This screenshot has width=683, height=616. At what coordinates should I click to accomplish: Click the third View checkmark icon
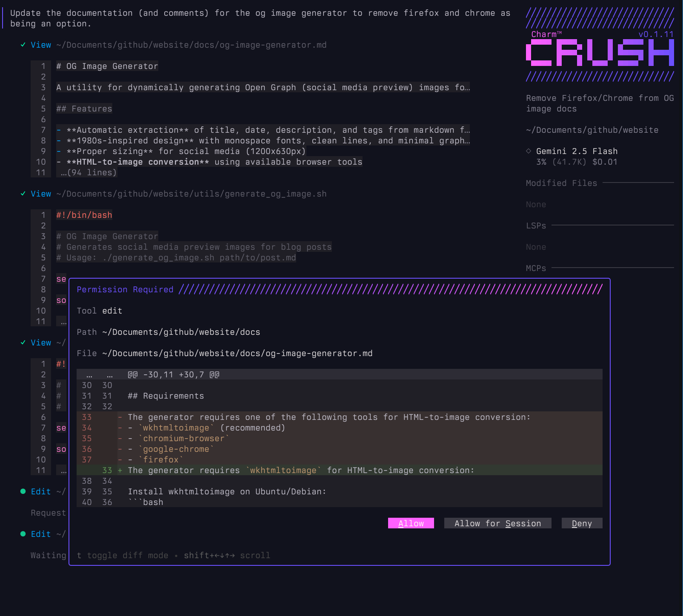coord(23,342)
